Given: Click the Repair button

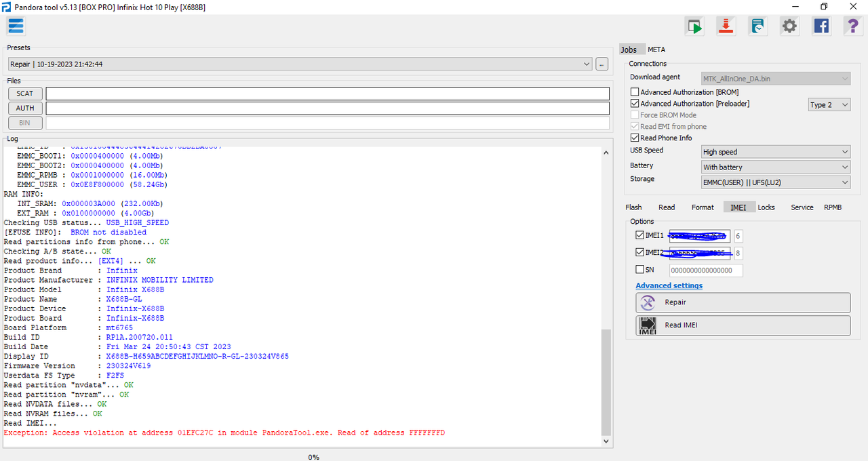Looking at the screenshot, I should (x=743, y=302).
